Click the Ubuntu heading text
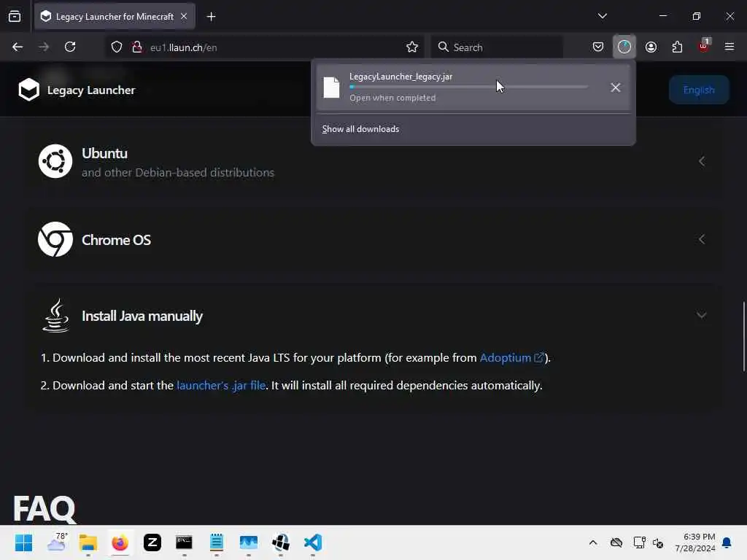The width and height of the screenshot is (747, 560). (105, 153)
